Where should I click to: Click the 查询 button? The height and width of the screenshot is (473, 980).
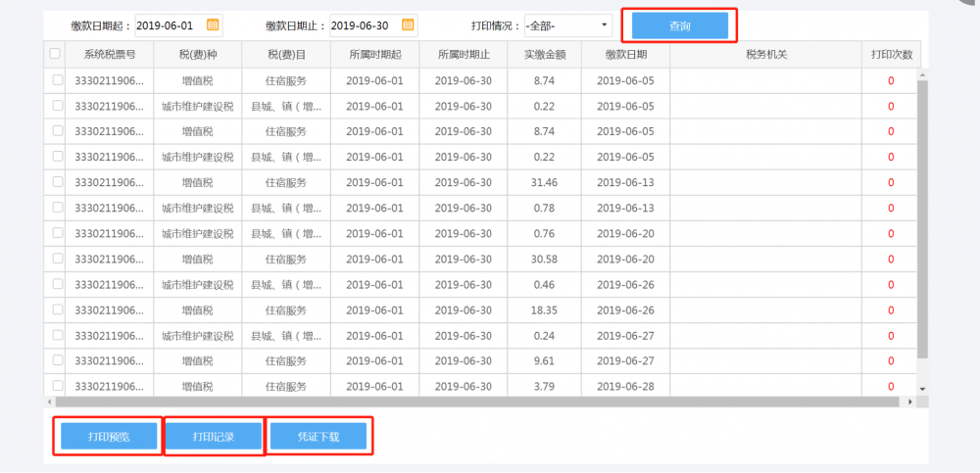[x=679, y=26]
